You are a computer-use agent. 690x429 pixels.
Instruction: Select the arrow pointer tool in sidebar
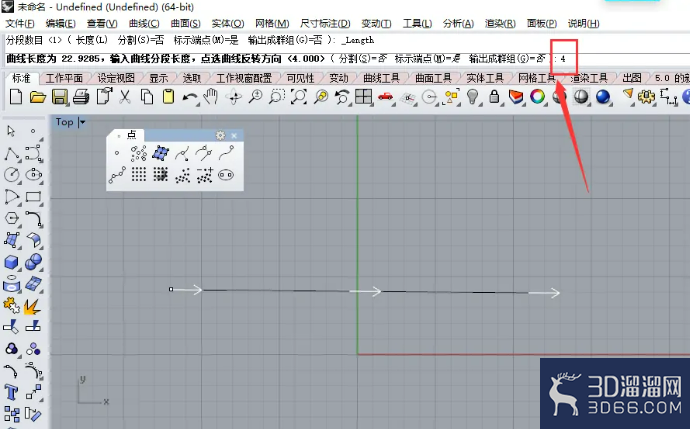click(11, 131)
